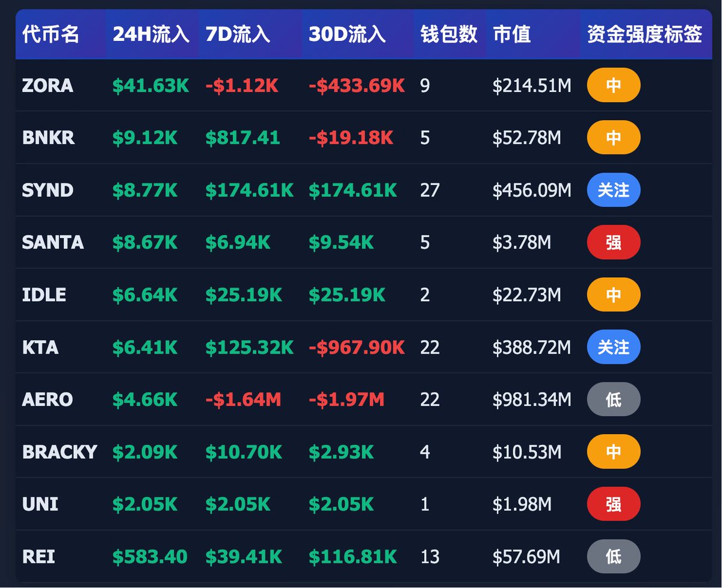Click the gray 低 tag in REI row
Image resolution: width=722 pixels, height=588 pixels.
tap(614, 556)
